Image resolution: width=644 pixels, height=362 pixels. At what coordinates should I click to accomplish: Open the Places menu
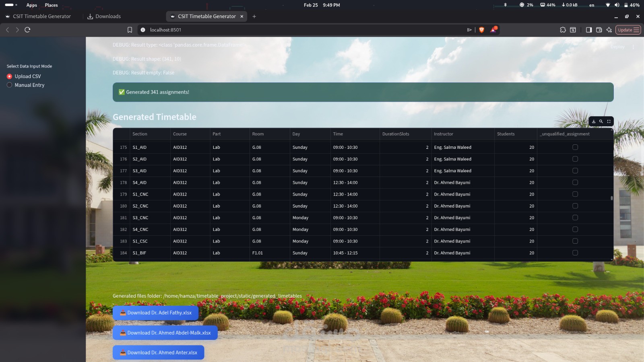coord(51,5)
